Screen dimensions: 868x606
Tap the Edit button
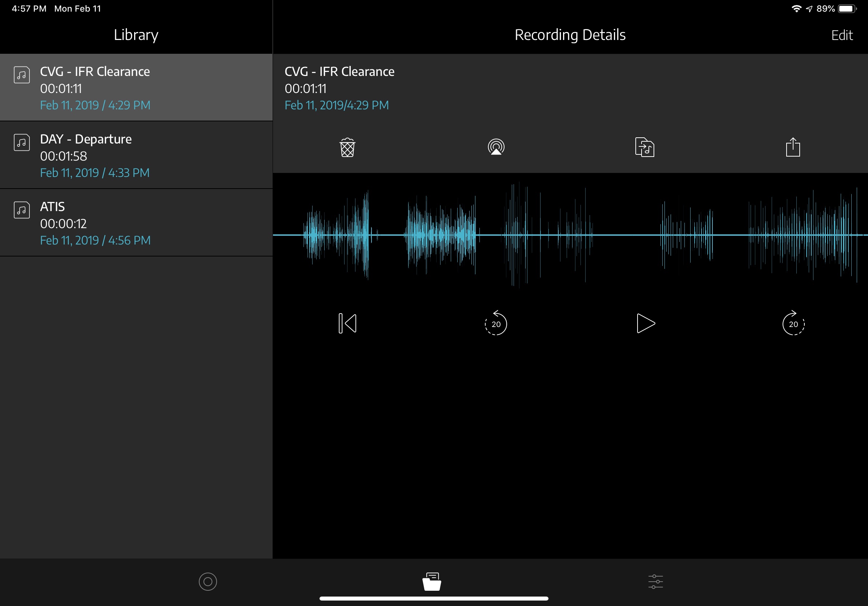coord(841,35)
